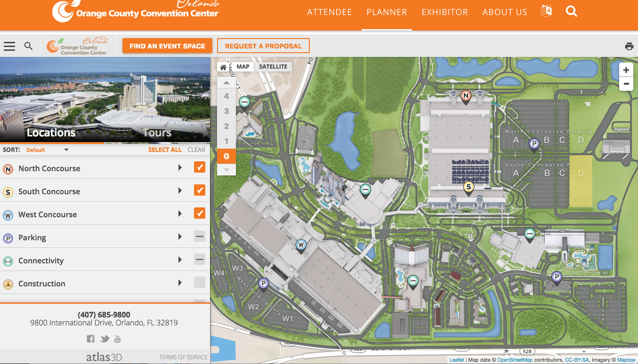Uncheck the North Concourse checkbox
The image size is (638, 364).
(x=200, y=167)
